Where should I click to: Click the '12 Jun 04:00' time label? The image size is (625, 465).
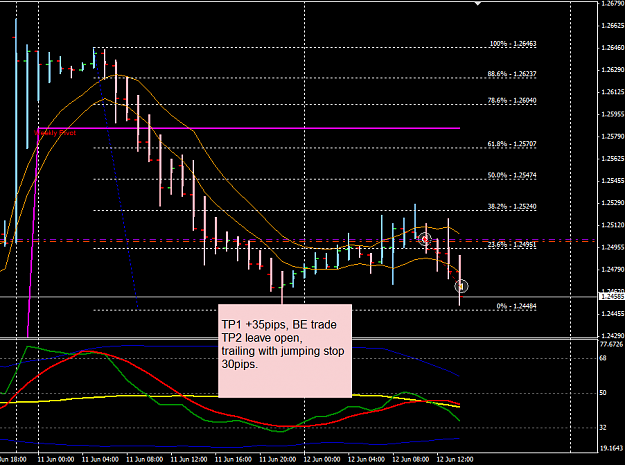tap(366, 459)
